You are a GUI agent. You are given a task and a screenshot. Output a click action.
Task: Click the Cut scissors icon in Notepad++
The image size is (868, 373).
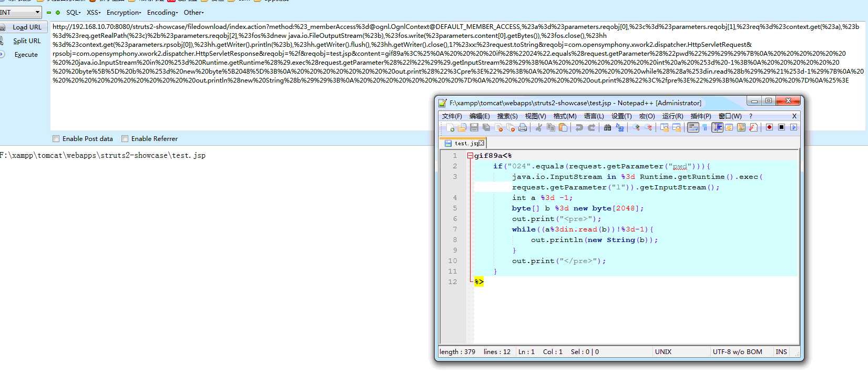click(538, 127)
